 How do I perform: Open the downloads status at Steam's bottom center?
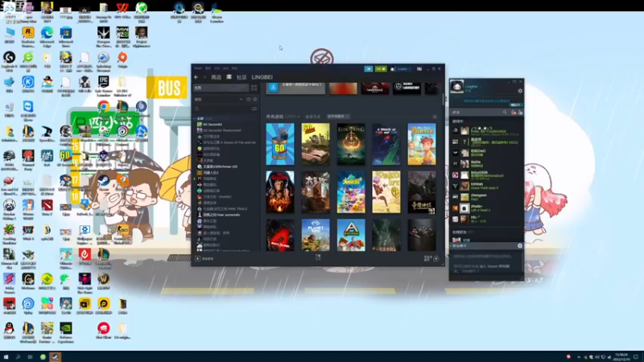(x=317, y=257)
